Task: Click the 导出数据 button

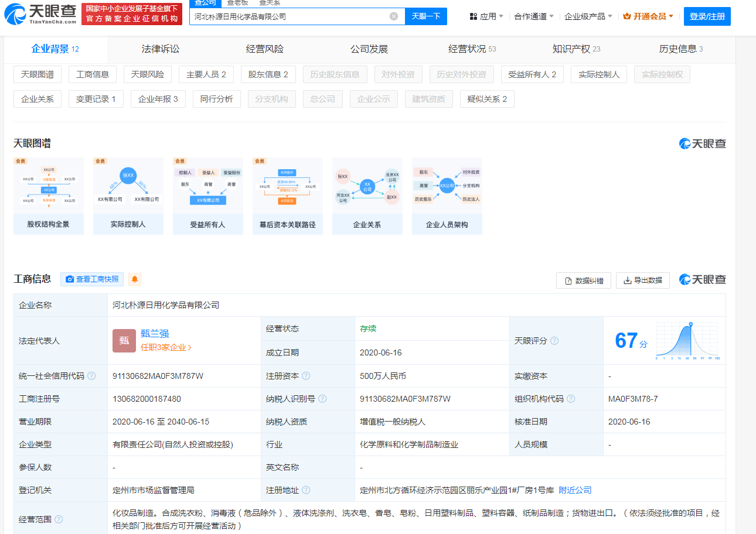Action: (x=643, y=280)
